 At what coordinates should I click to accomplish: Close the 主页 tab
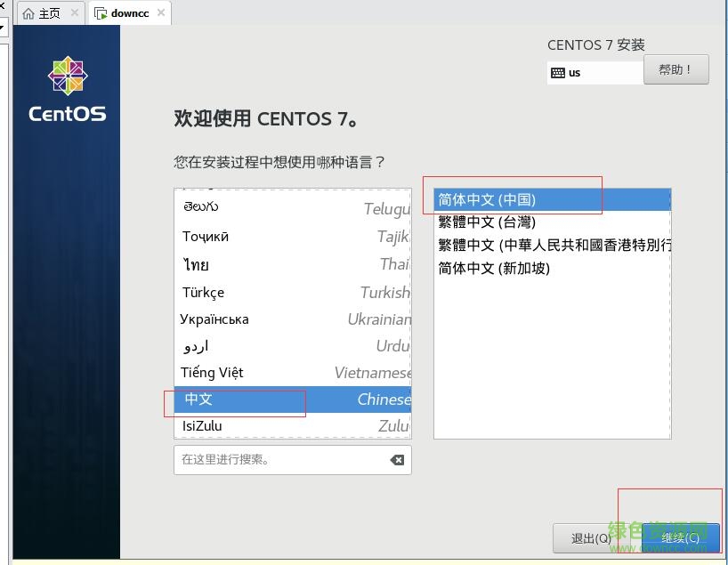click(73, 13)
